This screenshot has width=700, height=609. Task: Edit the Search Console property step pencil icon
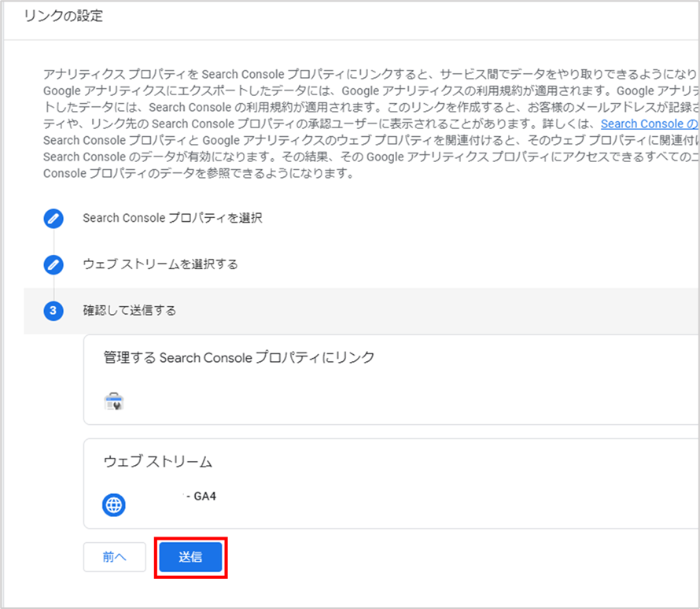pos(53,219)
